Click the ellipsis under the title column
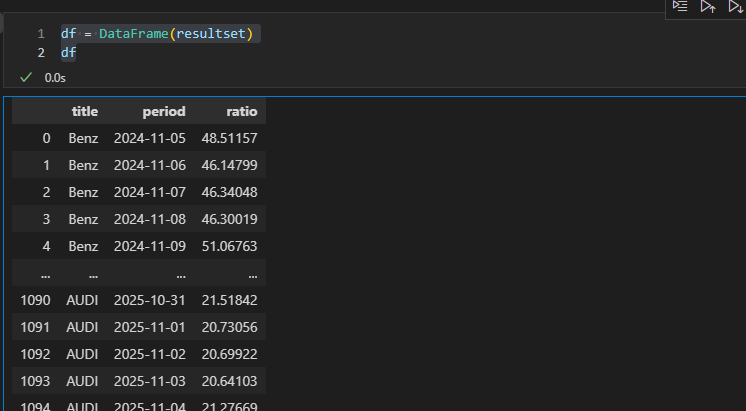Screen dimensions: 746x411 point(93,274)
